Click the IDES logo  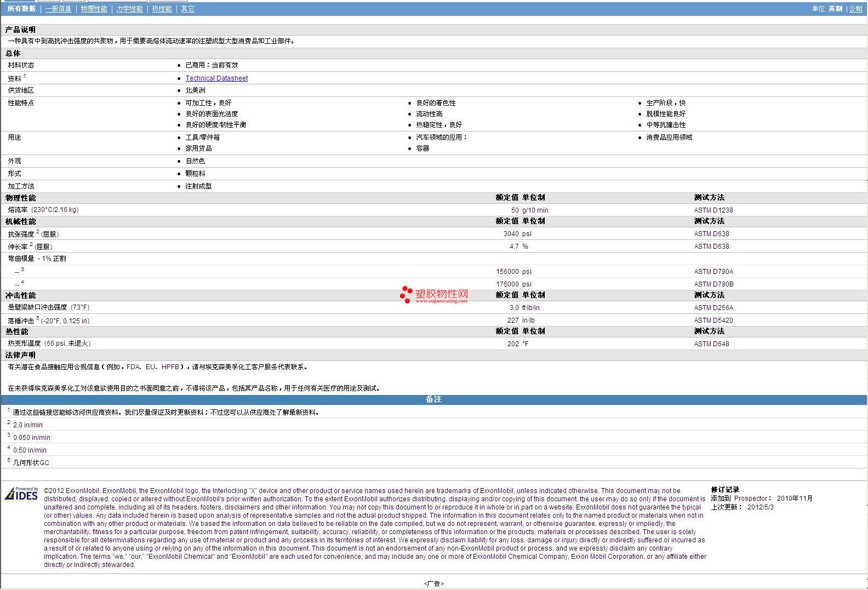click(x=21, y=494)
